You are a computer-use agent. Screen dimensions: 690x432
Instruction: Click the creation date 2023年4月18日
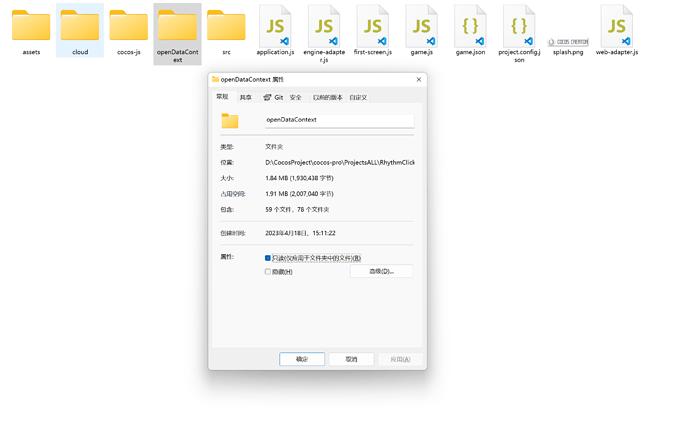click(300, 233)
